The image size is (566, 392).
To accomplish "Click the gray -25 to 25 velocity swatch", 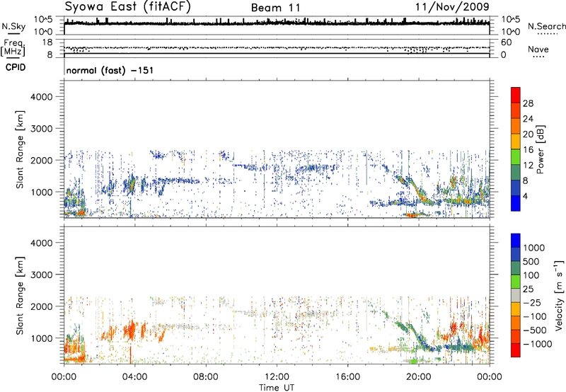I will [516, 295].
